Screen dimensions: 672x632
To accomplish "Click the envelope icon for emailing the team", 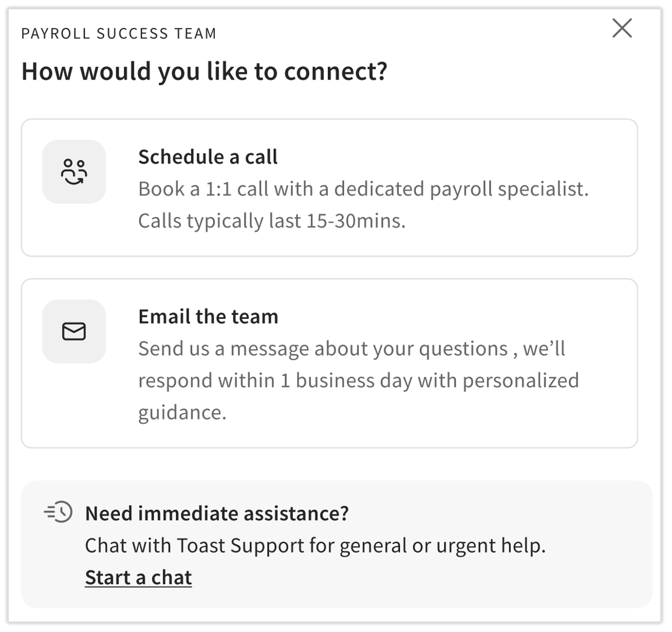I will pos(74,331).
